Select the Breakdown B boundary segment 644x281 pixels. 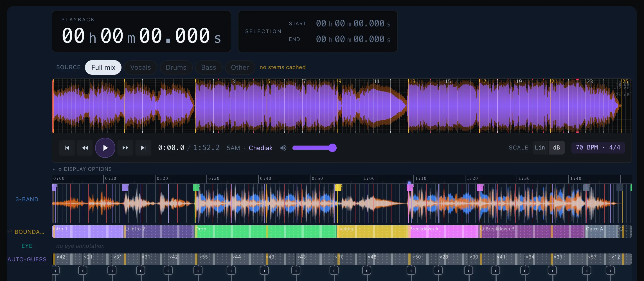tap(532, 232)
